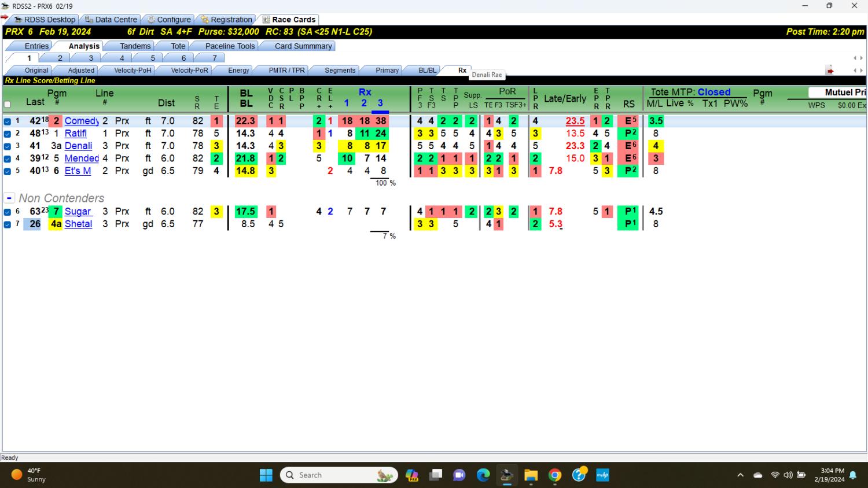This screenshot has height=488, width=868.
Task: Open the Comedy horse link
Action: (x=82, y=121)
